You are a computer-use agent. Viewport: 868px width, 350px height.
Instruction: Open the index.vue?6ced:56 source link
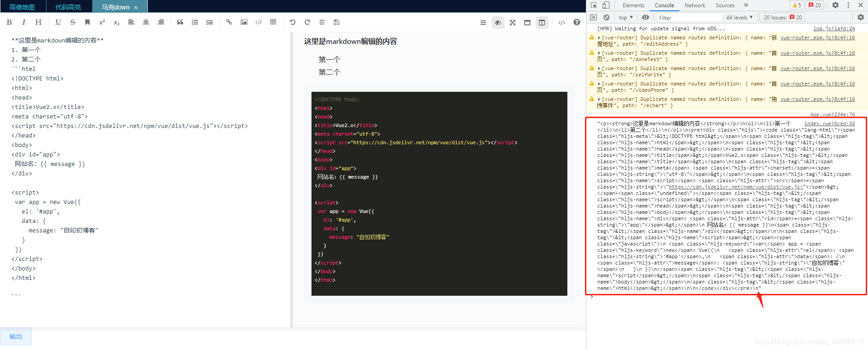click(x=830, y=123)
